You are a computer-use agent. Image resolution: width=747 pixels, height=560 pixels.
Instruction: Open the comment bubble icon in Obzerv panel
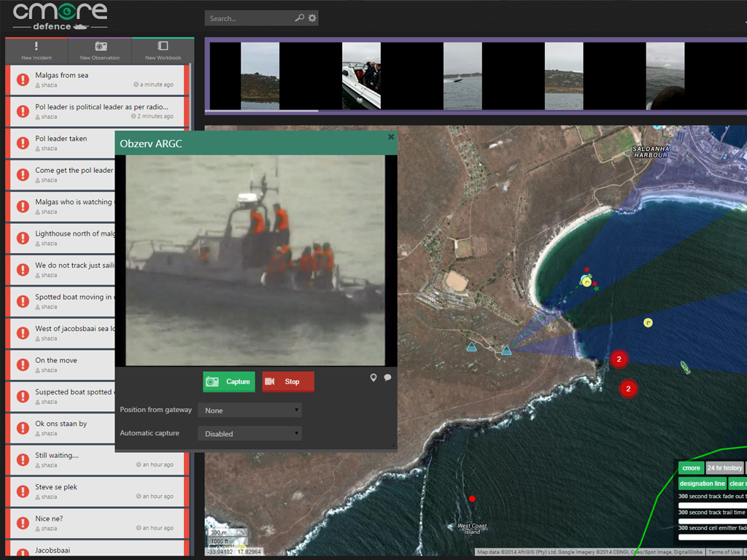tap(387, 378)
